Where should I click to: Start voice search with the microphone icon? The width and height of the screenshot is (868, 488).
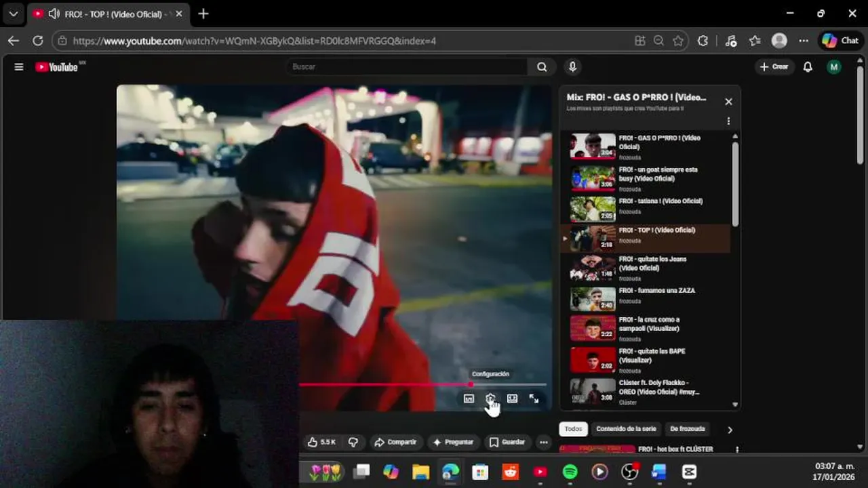coord(572,66)
